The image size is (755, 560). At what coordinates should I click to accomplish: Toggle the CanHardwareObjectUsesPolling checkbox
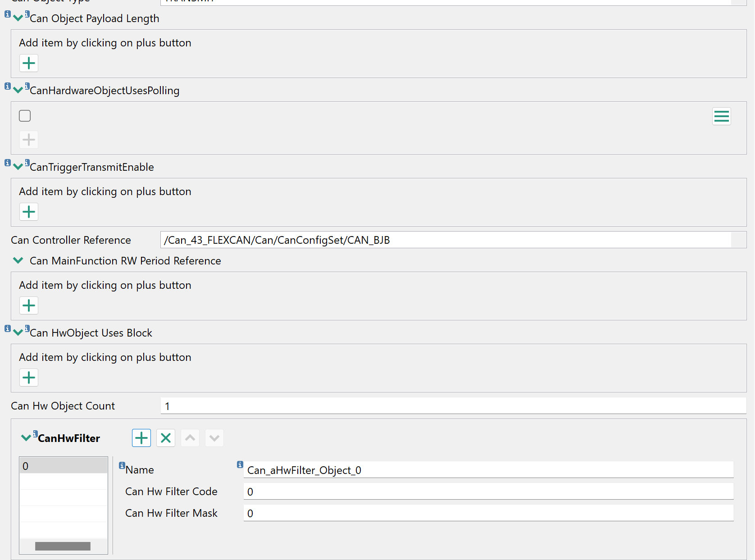coord(25,116)
